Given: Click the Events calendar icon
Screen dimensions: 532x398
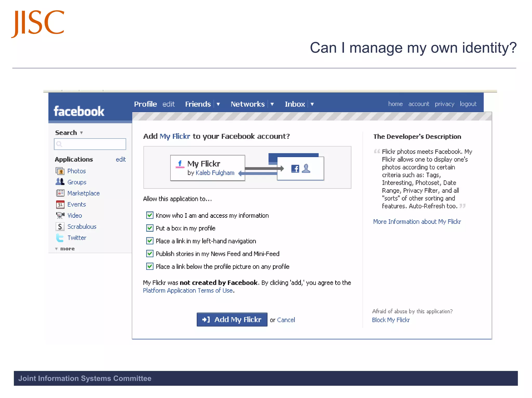Looking at the screenshot, I should point(60,204).
